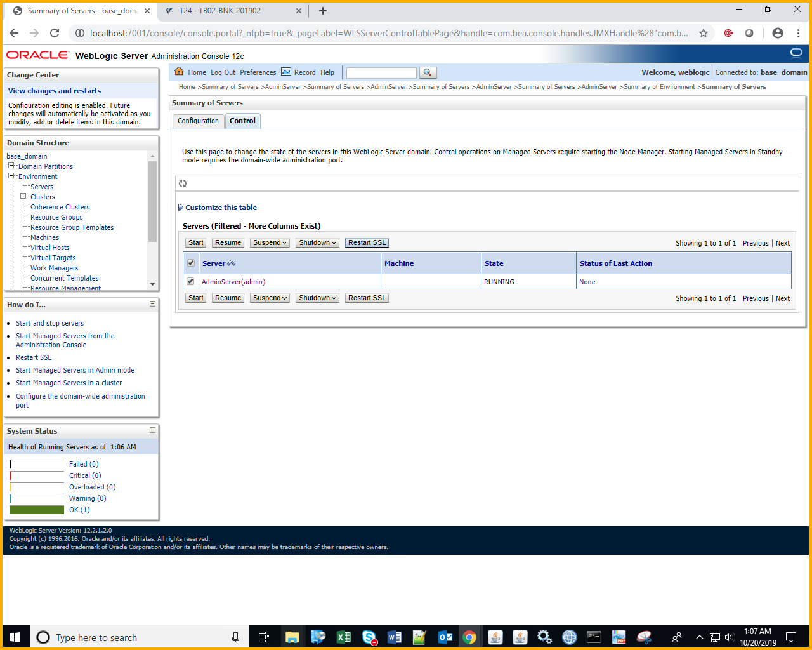
Task: Click Next pagination link above table
Action: [x=783, y=243]
